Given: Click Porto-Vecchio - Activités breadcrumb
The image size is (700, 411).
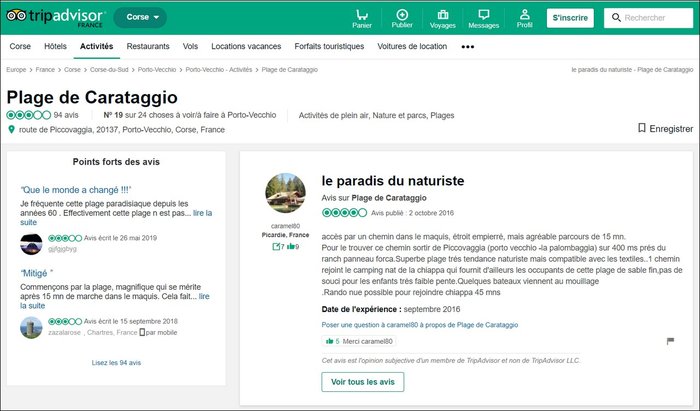Looking at the screenshot, I should pos(219,70).
